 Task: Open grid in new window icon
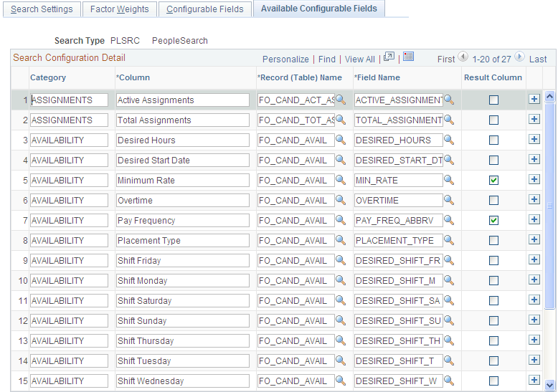389,57
